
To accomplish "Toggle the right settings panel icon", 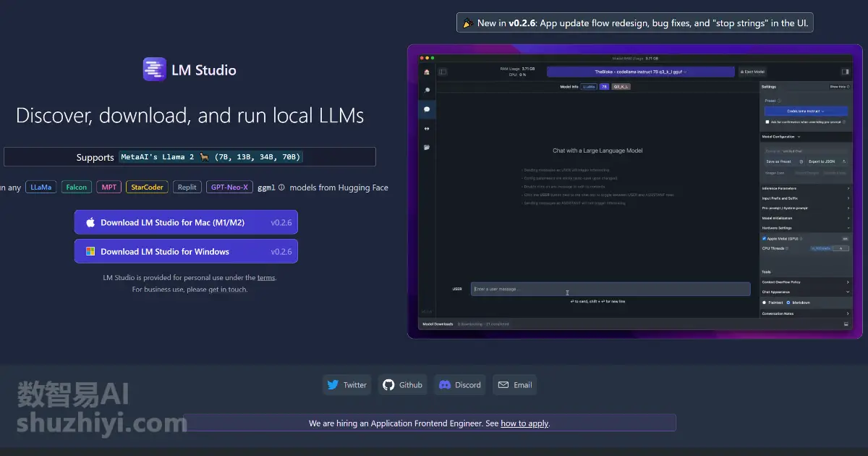I will pos(845,72).
